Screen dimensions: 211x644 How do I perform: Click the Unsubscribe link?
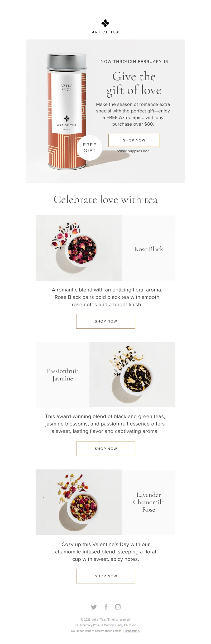pos(131,631)
